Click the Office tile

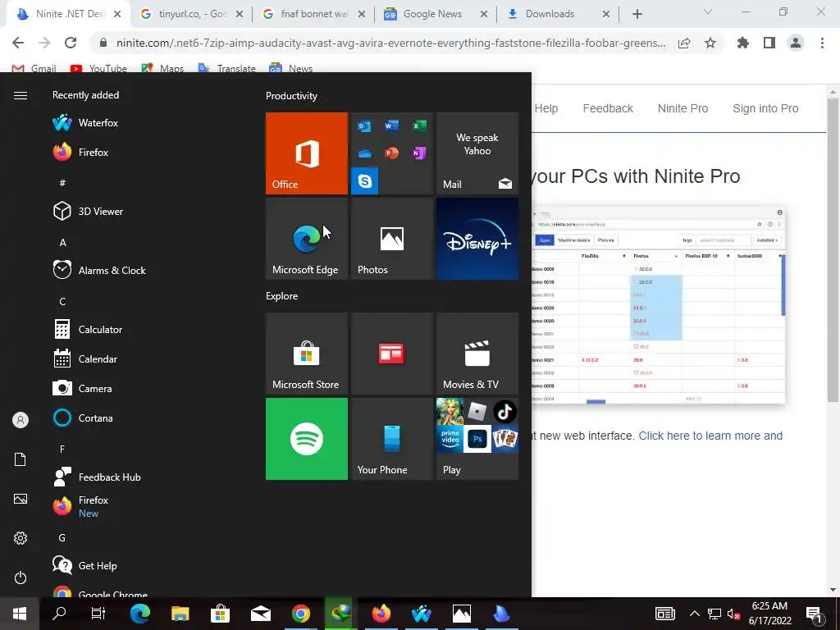click(307, 153)
